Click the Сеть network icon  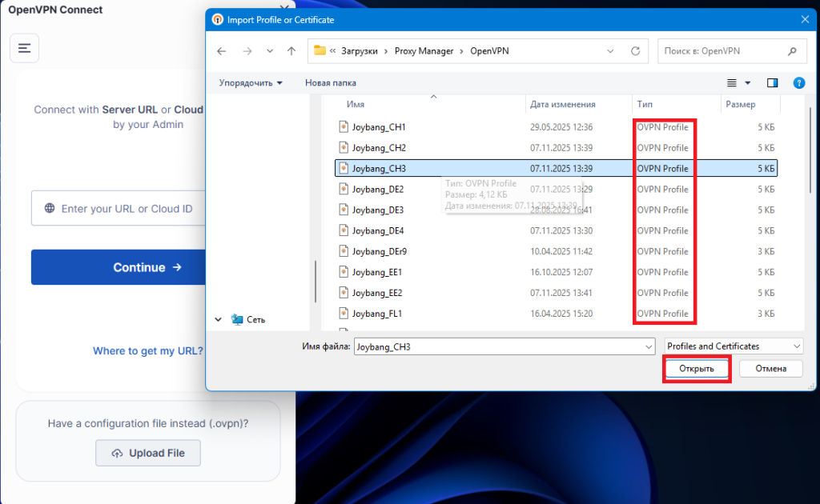coord(237,319)
